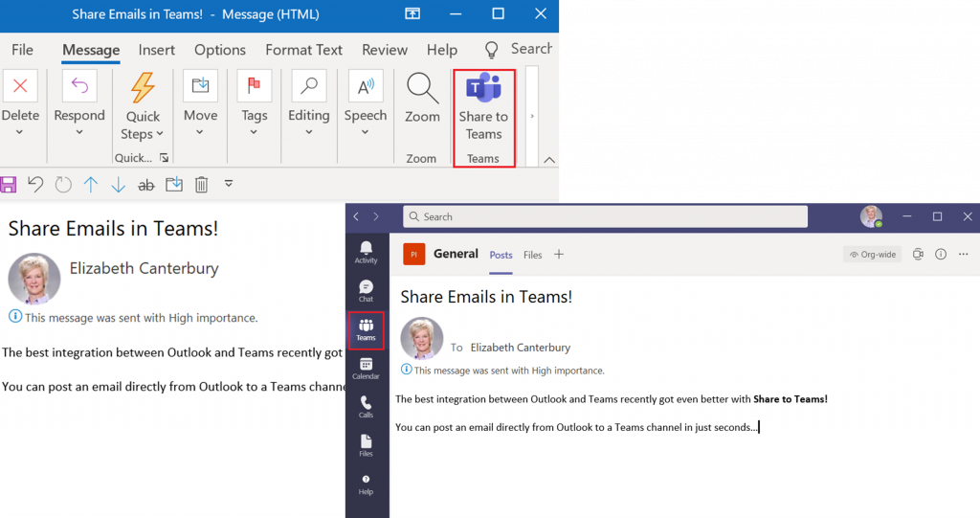Click move to folder icon in quick toolbar

coord(174,184)
